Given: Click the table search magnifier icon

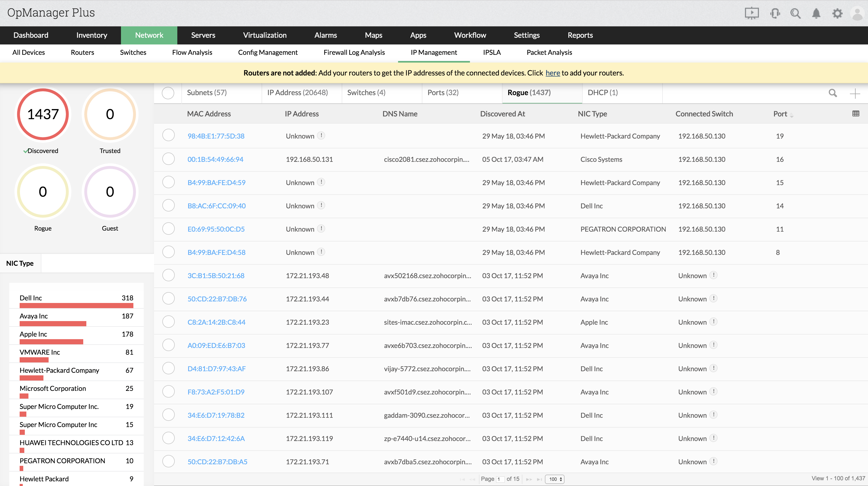Looking at the screenshot, I should tap(833, 93).
